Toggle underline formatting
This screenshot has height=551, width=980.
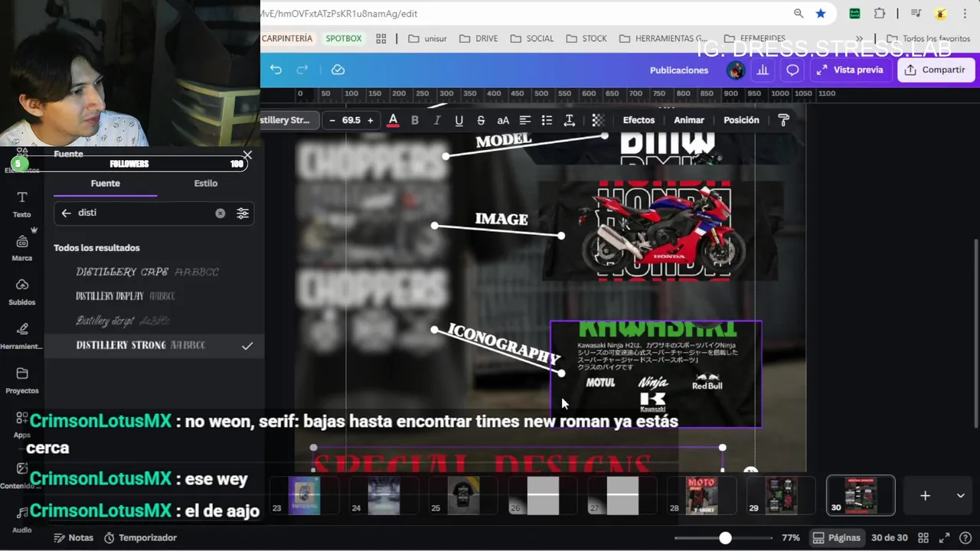click(459, 120)
